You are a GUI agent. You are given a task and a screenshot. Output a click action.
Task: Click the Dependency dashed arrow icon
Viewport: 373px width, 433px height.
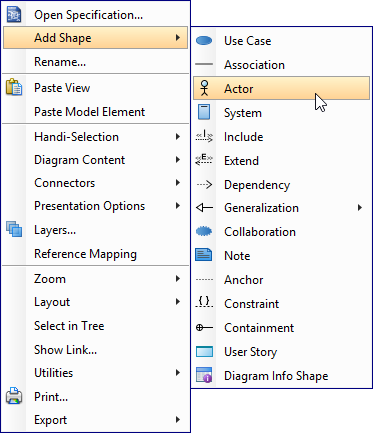click(204, 184)
